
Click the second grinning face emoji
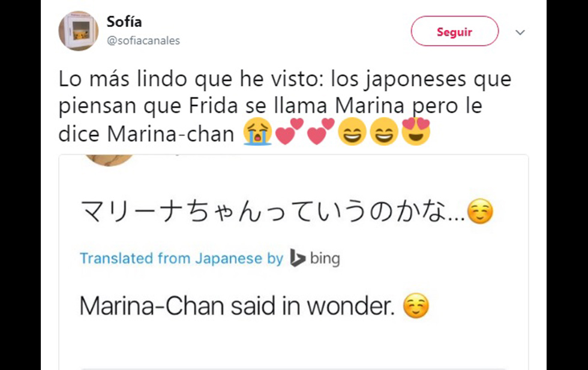pyautogui.click(x=383, y=133)
